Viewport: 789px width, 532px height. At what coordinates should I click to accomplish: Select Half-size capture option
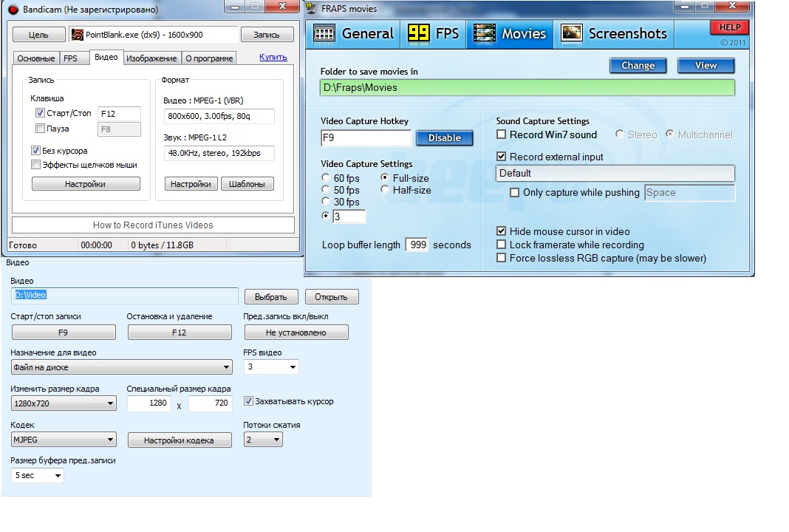(x=385, y=189)
